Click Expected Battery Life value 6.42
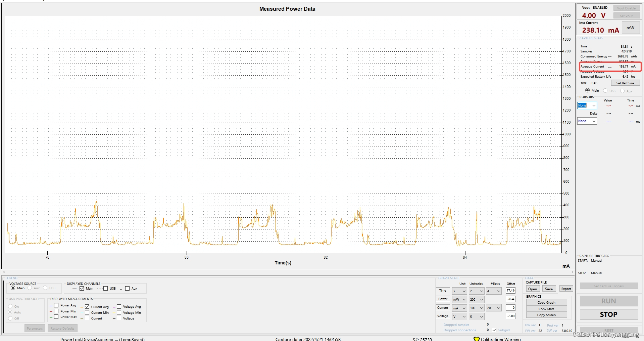This screenshot has height=341, width=644. point(625,77)
